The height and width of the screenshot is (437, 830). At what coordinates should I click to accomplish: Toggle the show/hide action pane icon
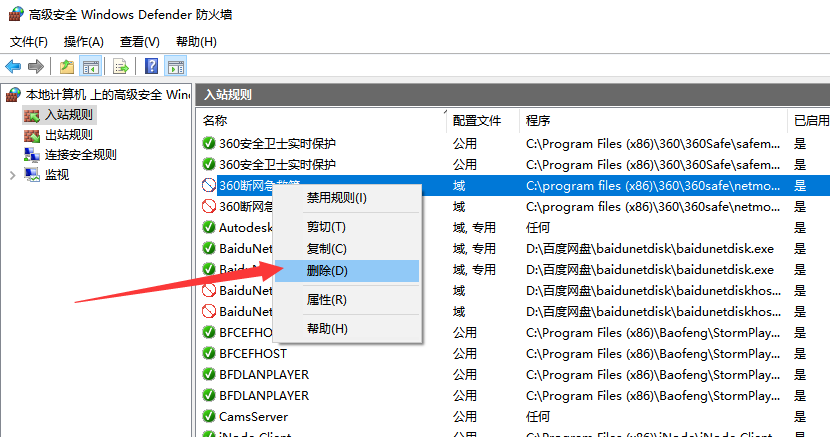click(x=176, y=67)
